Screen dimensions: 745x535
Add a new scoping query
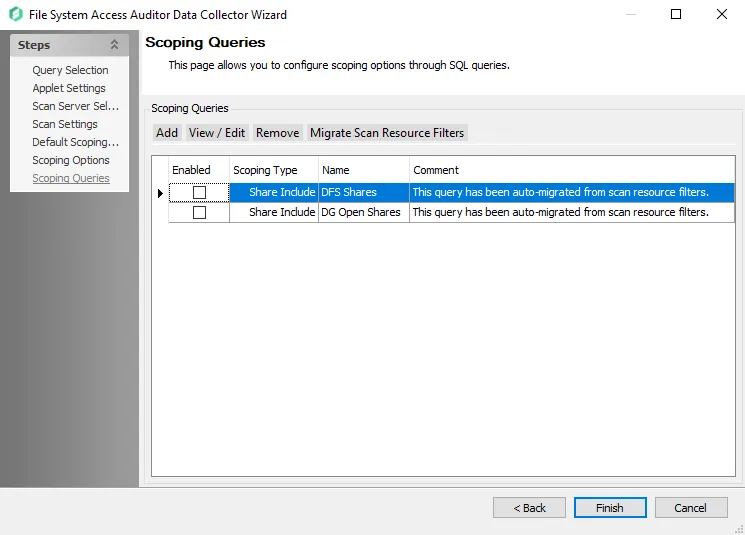tap(167, 133)
